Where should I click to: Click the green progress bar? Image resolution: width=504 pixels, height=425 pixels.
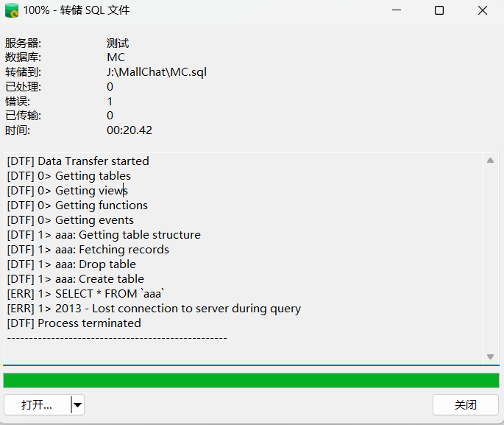point(251,381)
